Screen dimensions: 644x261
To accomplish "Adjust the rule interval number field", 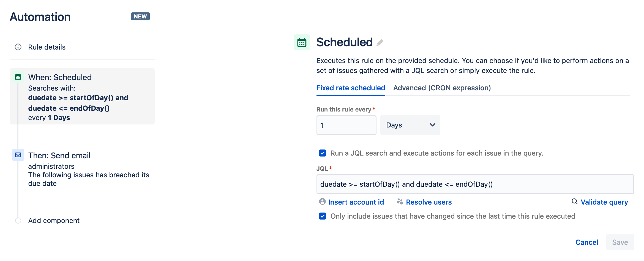I will click(346, 125).
